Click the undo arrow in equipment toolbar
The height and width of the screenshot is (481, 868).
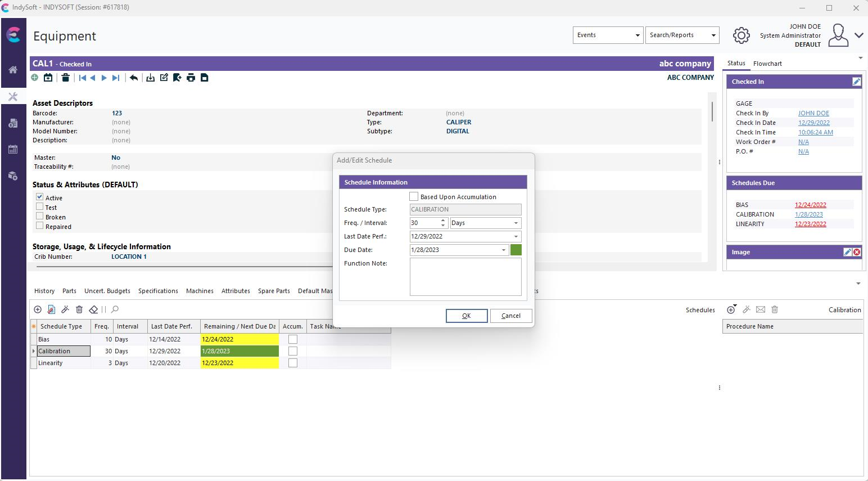tap(134, 78)
